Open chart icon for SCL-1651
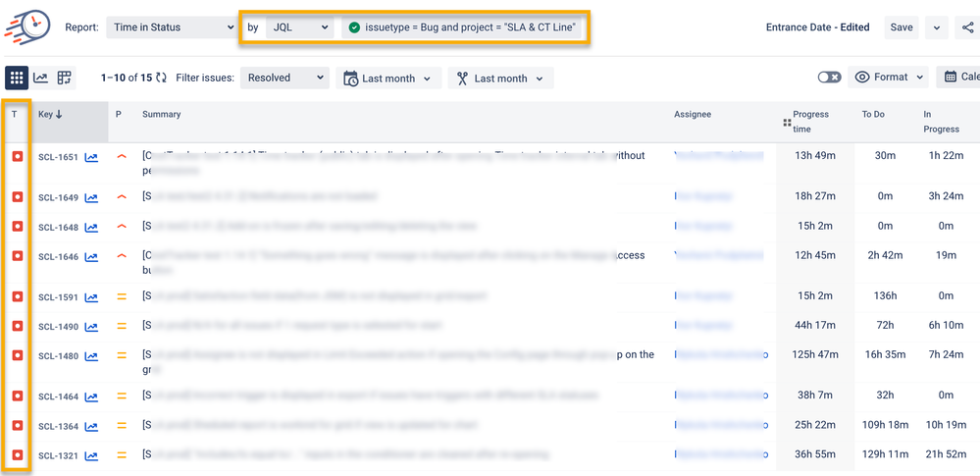The width and height of the screenshot is (980, 476). coord(91,158)
